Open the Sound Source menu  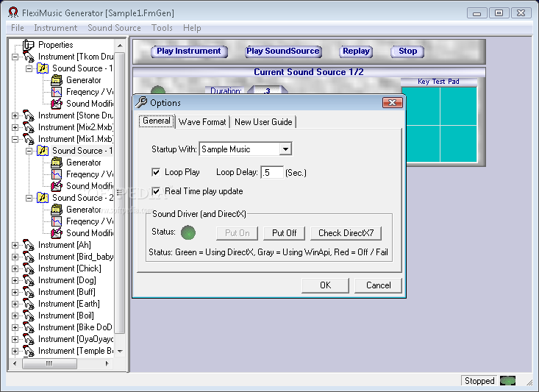(114, 28)
